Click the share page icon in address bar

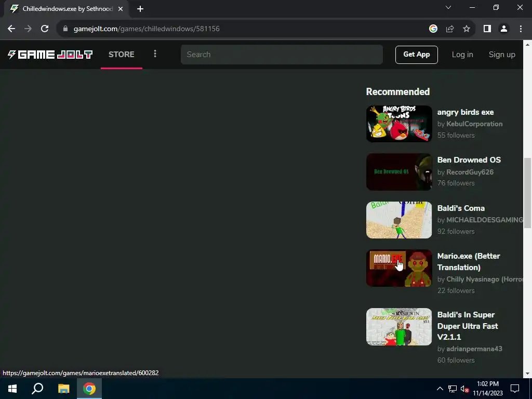pos(450,29)
